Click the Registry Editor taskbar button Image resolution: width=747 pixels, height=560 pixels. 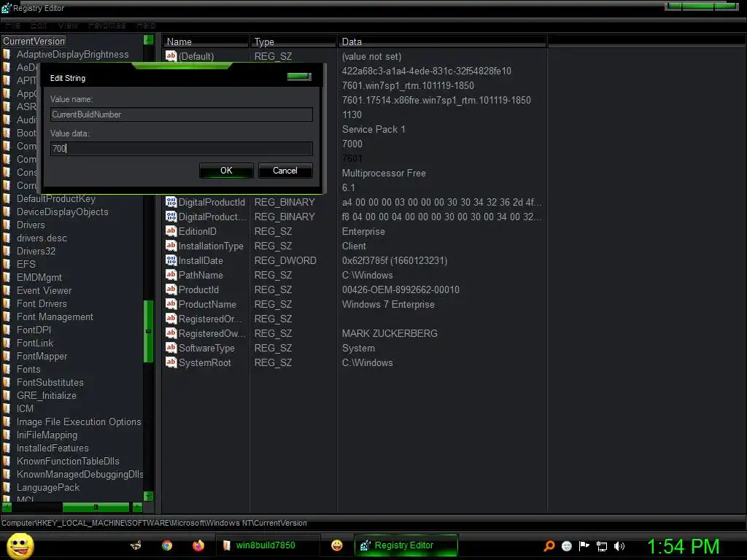[x=406, y=545]
